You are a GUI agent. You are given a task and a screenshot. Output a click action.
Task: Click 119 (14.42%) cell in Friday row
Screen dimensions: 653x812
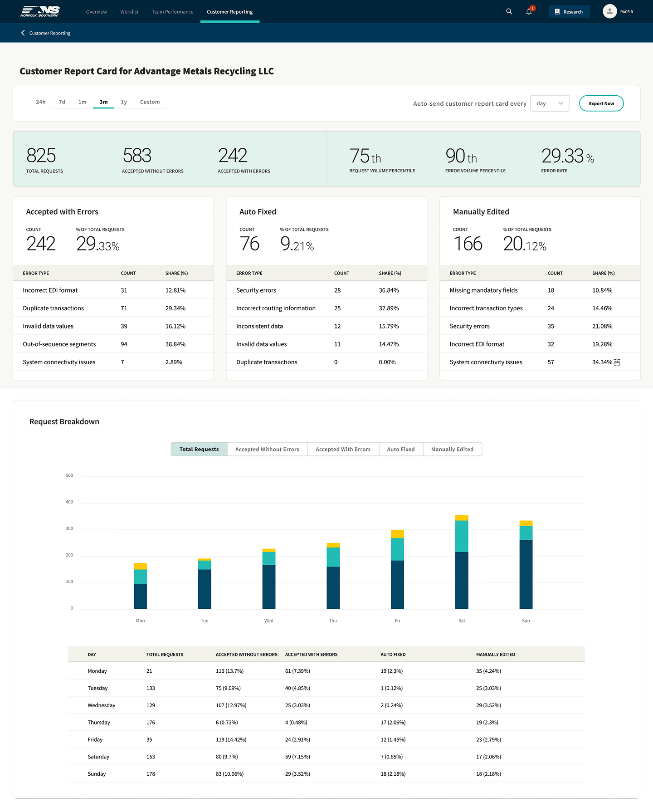coord(231,739)
